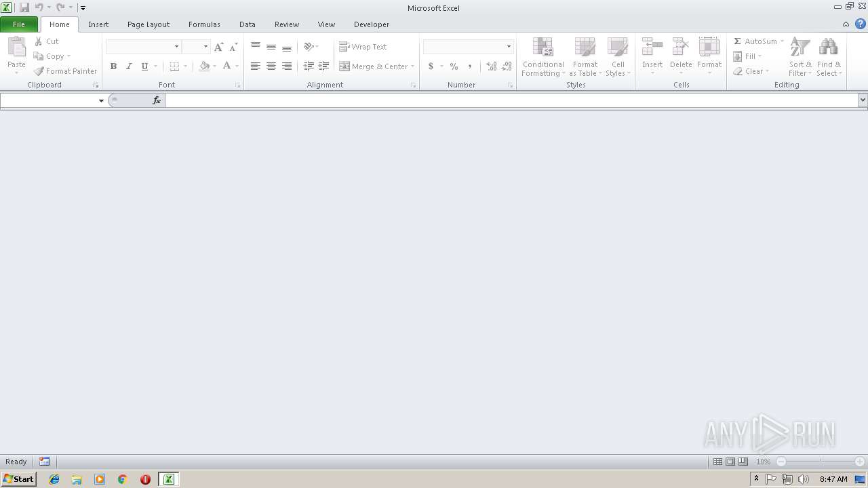Toggle Bold formatting button
The width and height of the screenshot is (868, 488).
[x=113, y=66]
